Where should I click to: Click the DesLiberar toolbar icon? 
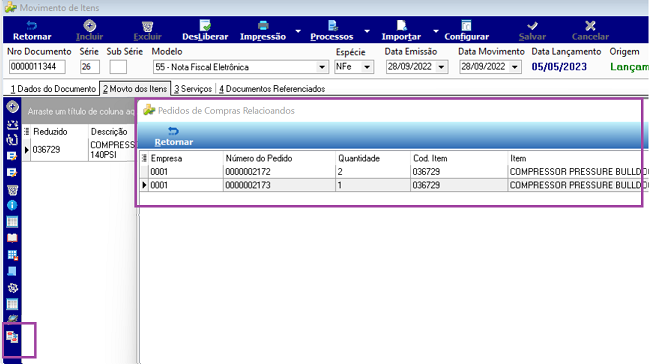coord(205,26)
